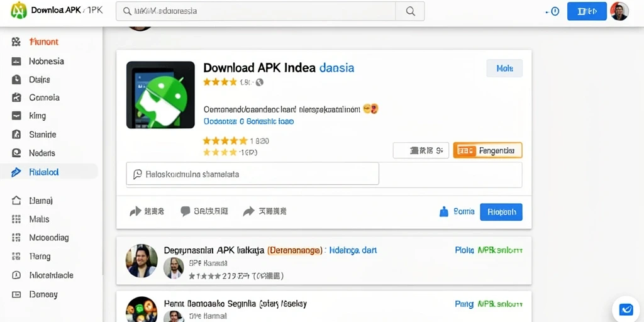The height and width of the screenshot is (322, 644).
Task: Click the icon beside Staninle in sidebar
Action: click(x=16, y=135)
